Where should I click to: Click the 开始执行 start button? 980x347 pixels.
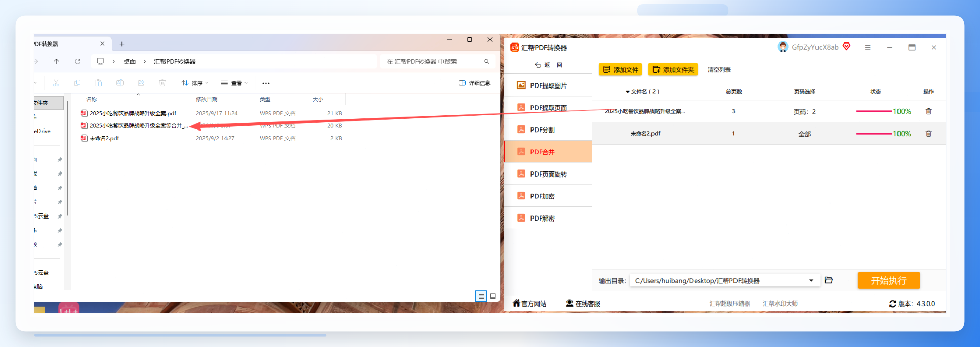888,280
